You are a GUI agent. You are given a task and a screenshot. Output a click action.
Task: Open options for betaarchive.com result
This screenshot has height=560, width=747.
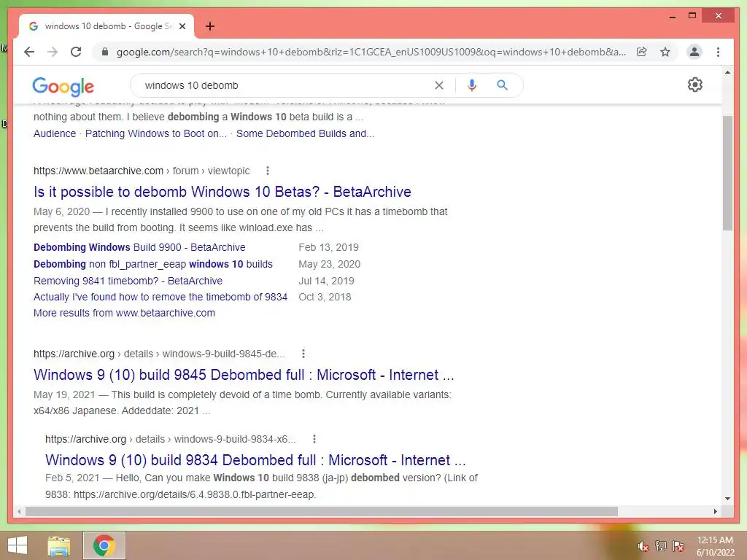point(267,171)
